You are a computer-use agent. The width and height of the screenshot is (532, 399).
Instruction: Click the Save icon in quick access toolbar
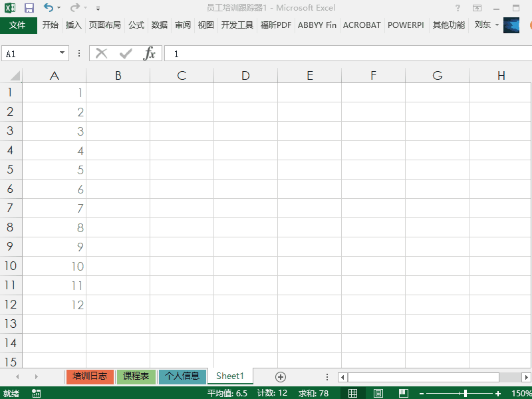pyautogui.click(x=29, y=8)
